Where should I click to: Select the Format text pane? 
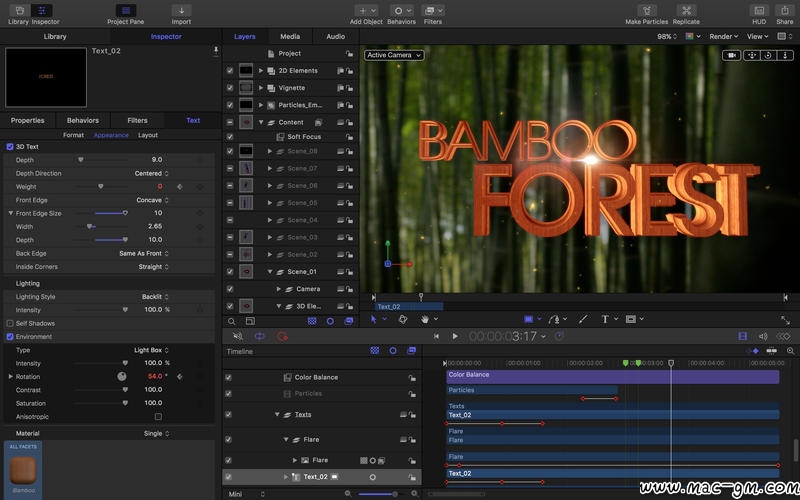click(73, 135)
